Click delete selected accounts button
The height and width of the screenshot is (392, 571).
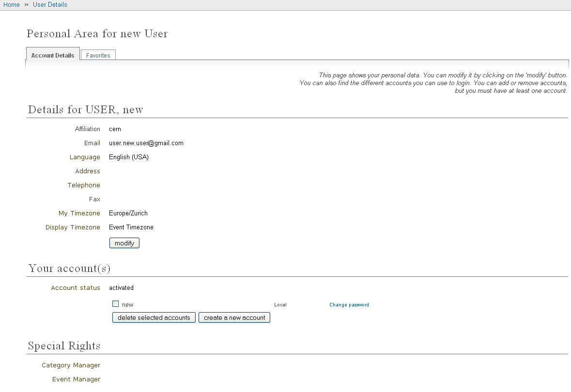pyautogui.click(x=154, y=317)
